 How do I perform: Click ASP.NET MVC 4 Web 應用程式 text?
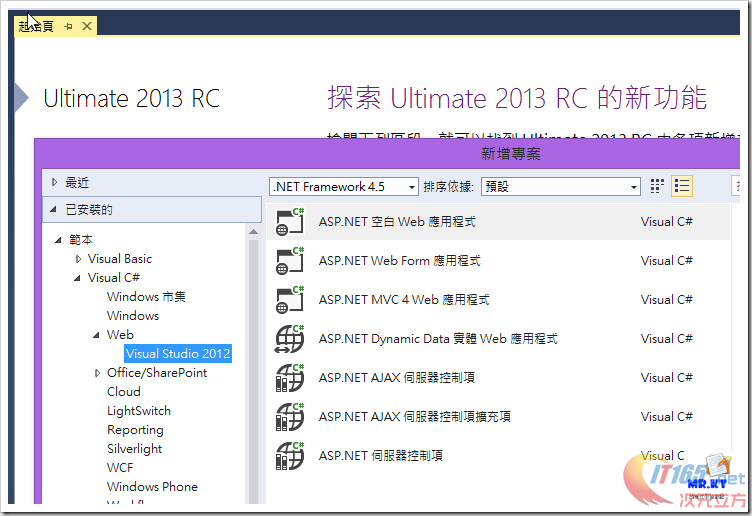pyautogui.click(x=404, y=299)
